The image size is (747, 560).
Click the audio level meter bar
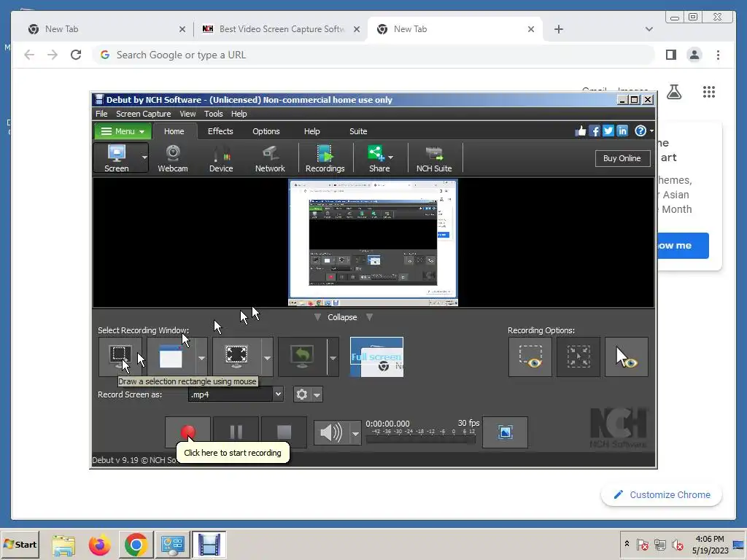421,440
